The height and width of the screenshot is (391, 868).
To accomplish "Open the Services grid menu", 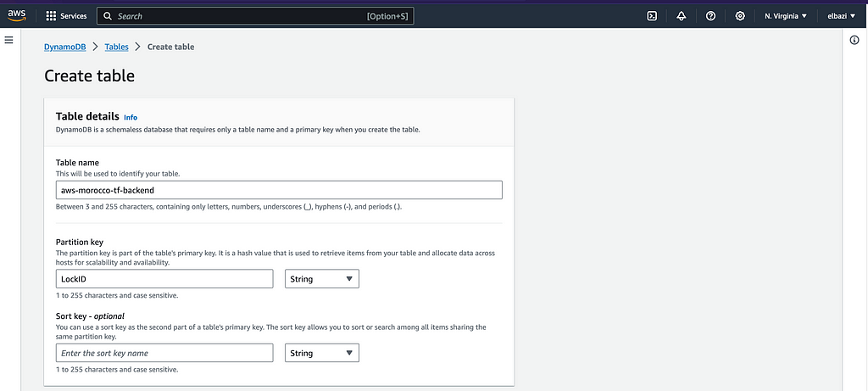I will point(51,16).
